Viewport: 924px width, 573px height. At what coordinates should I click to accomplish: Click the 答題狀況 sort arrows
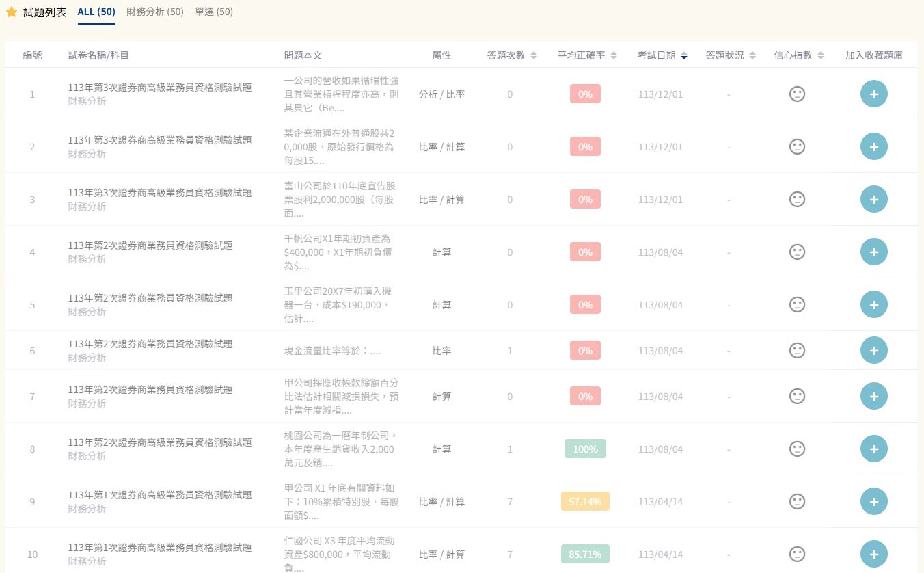coord(753,55)
